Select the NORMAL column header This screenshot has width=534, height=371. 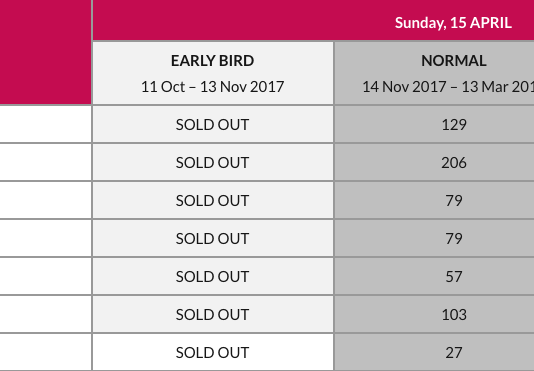(454, 61)
